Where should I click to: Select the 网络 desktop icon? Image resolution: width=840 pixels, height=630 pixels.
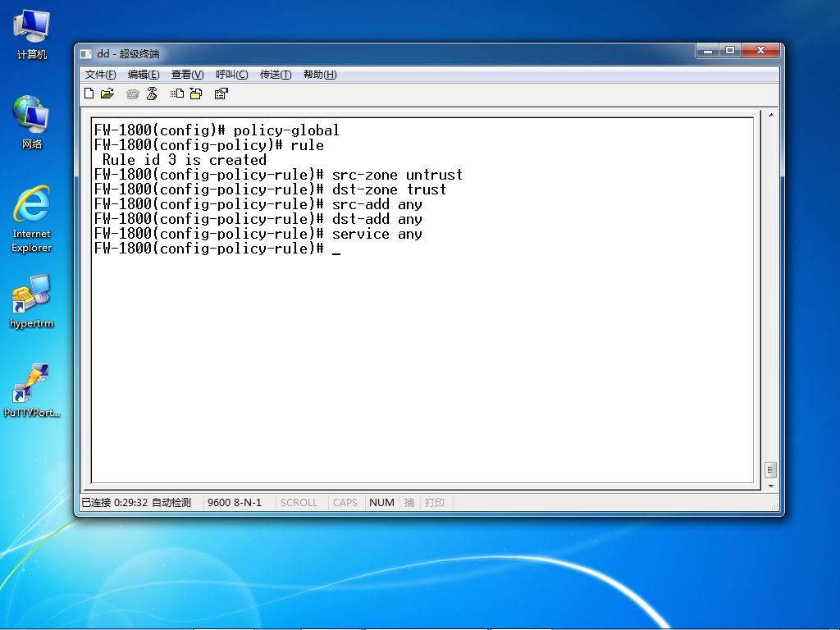[x=32, y=122]
